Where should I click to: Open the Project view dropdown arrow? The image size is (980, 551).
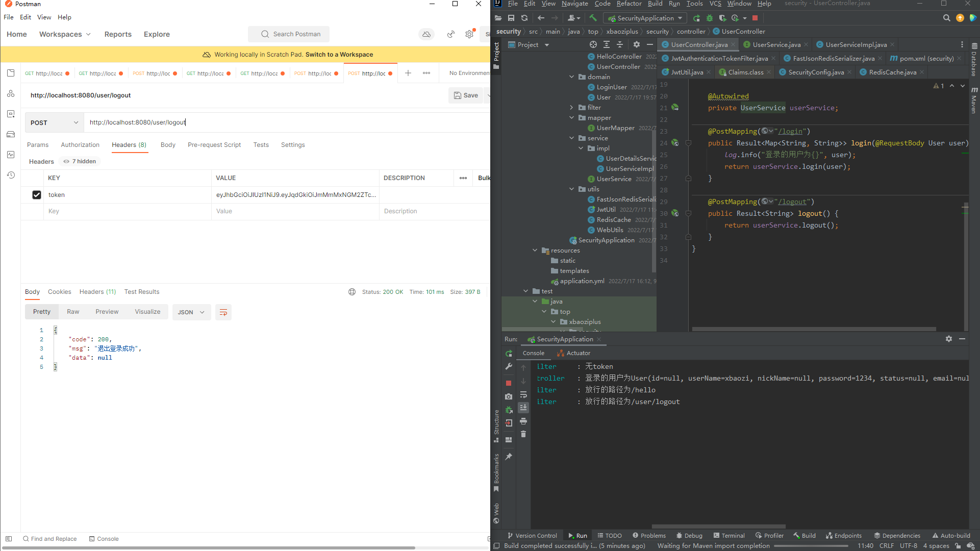[547, 45]
